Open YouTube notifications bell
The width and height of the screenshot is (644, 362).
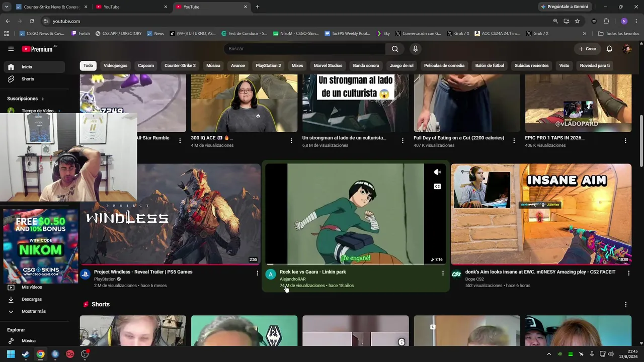coord(609,49)
